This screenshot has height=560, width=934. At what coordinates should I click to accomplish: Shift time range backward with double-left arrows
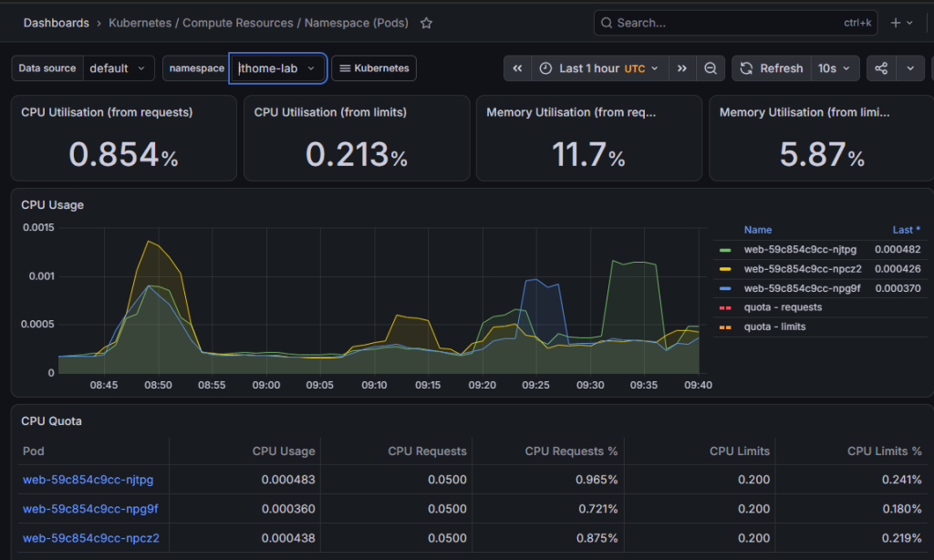point(518,68)
